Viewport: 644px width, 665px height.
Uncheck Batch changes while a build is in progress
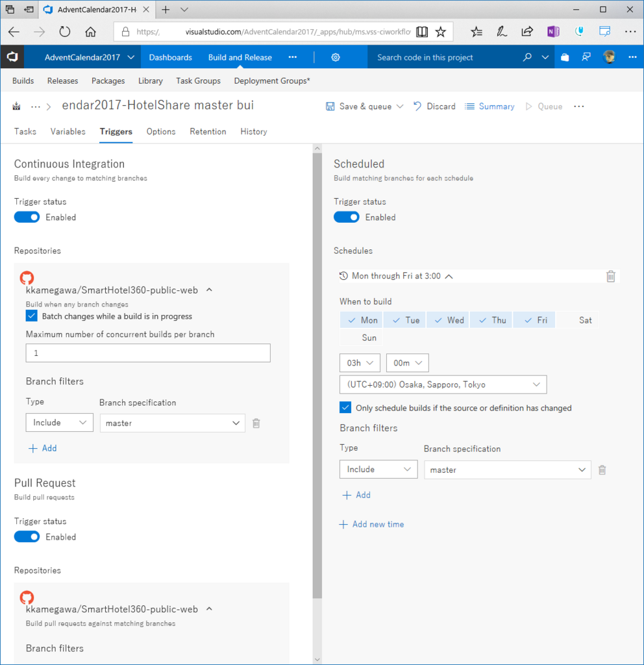[31, 316]
